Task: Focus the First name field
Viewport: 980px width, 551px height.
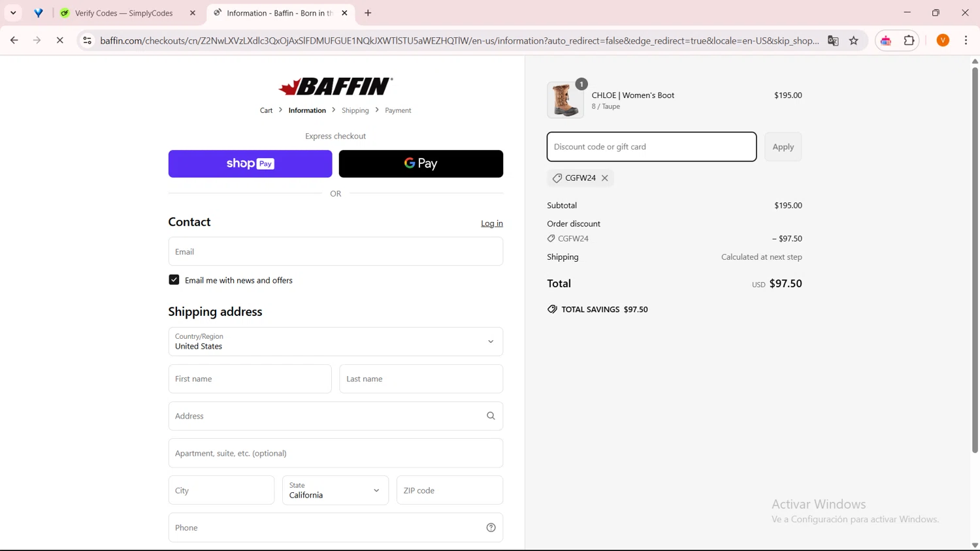Action: [250, 379]
